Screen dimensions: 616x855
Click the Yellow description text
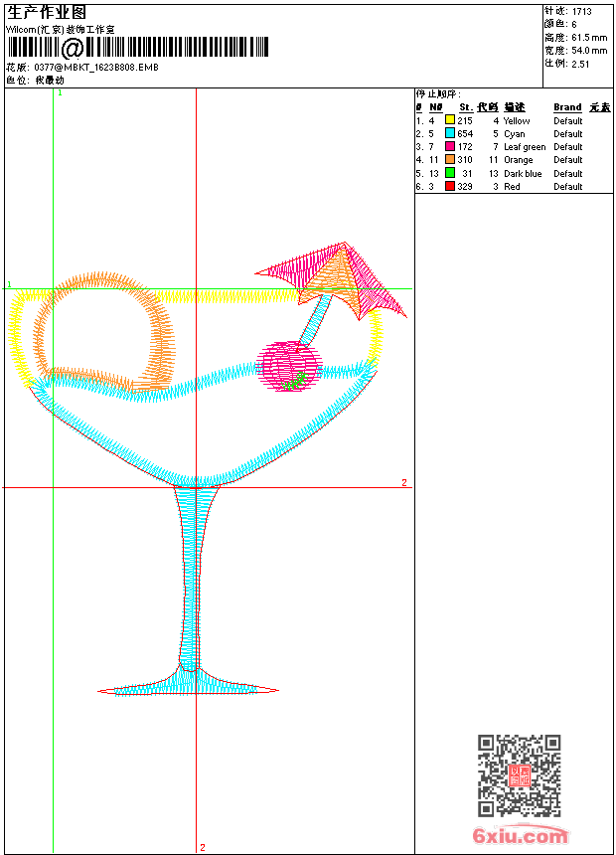point(517,121)
